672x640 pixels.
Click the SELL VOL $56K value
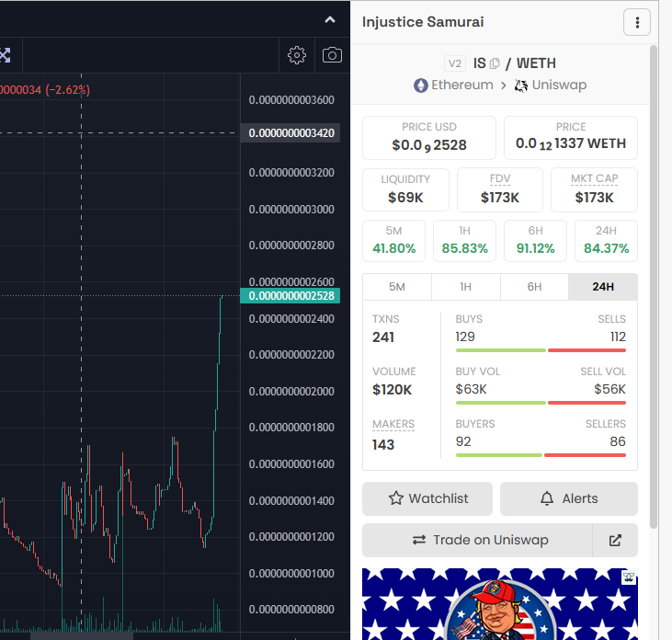click(609, 389)
